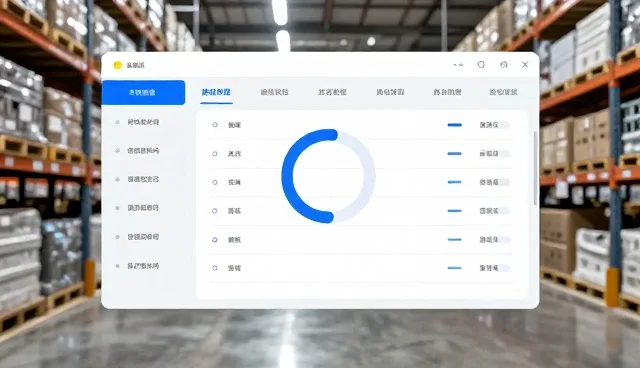Select the radio circle in the first list row
The image size is (640, 368).
point(215,125)
